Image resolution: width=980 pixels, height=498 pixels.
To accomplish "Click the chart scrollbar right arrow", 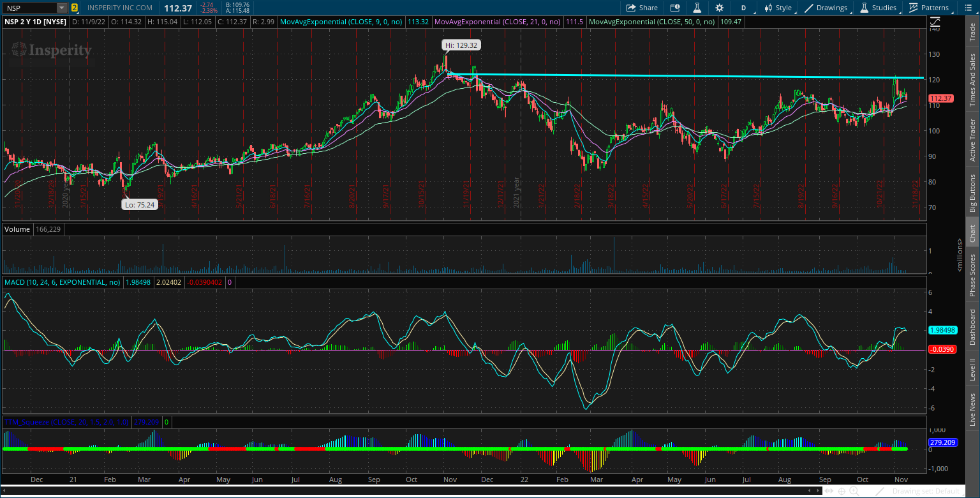I will pyautogui.click(x=819, y=491).
